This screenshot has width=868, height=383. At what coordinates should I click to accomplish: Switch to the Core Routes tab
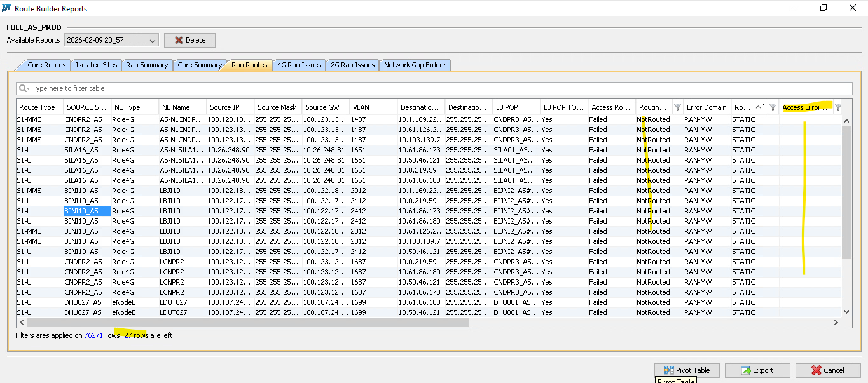[x=46, y=65]
